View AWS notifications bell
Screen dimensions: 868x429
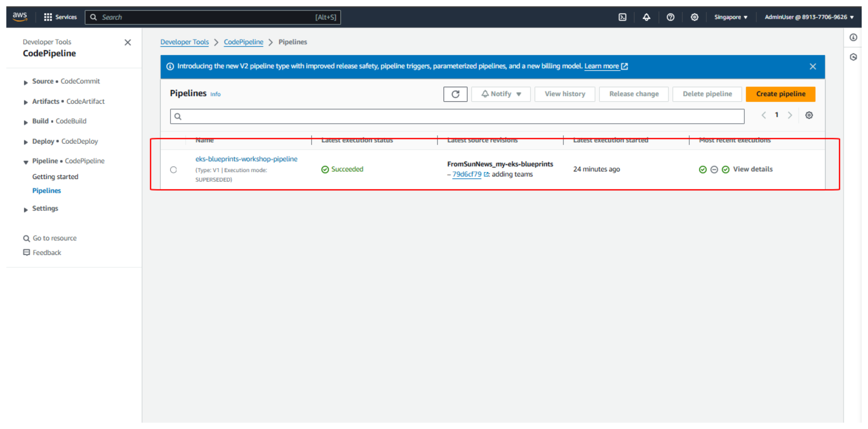646,17
